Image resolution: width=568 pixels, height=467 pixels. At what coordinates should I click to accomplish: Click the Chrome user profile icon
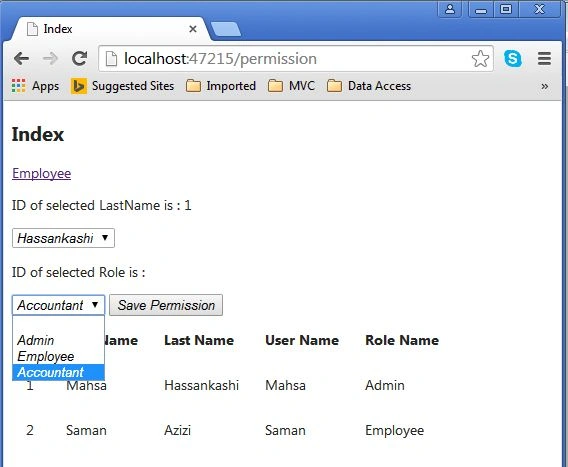pos(450,9)
